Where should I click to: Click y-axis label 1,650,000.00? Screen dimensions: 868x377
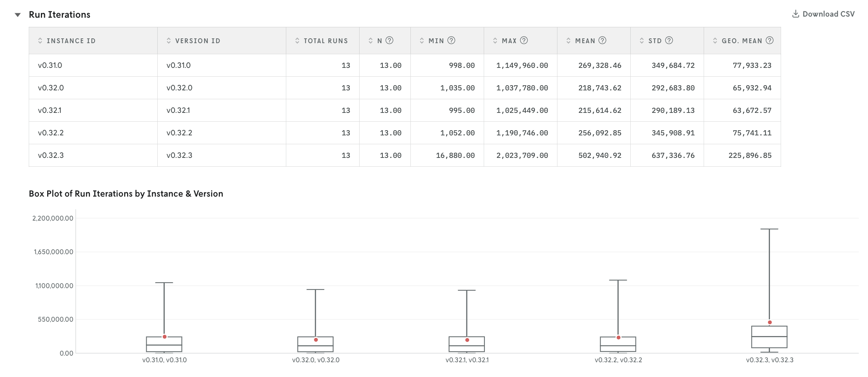tap(53, 252)
